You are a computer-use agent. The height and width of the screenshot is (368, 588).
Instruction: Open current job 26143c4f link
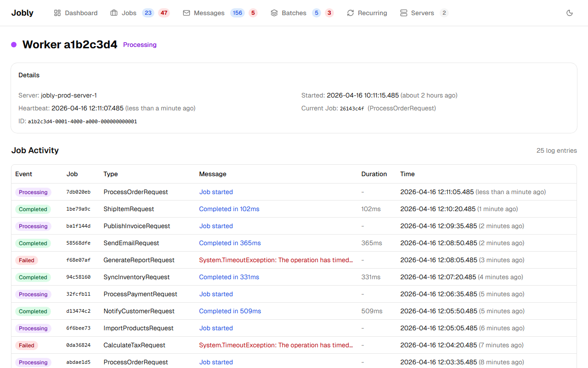pyautogui.click(x=352, y=109)
